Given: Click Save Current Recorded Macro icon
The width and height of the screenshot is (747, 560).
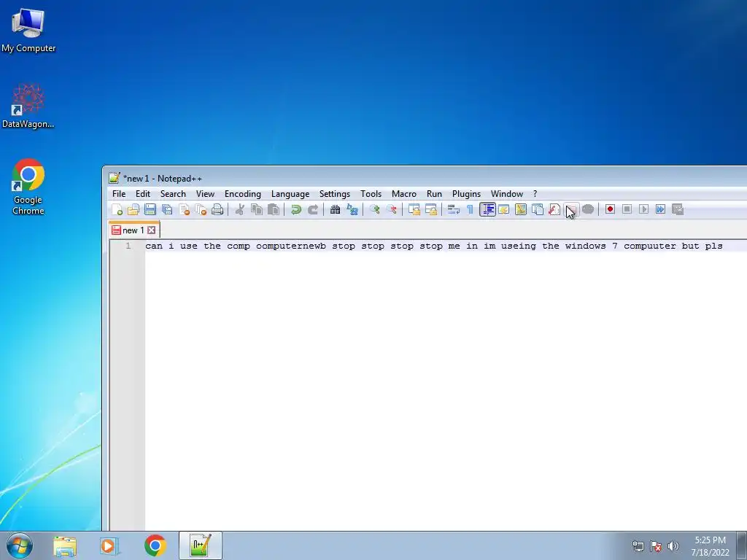Looking at the screenshot, I should pyautogui.click(x=678, y=209).
